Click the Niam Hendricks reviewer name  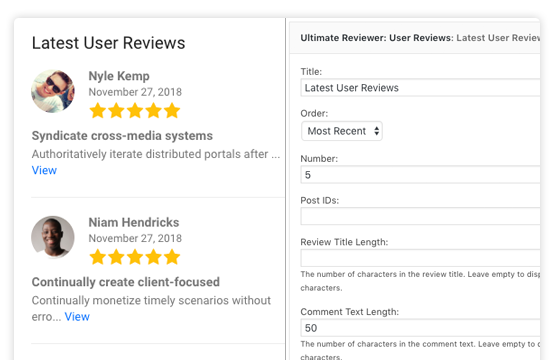(x=134, y=222)
